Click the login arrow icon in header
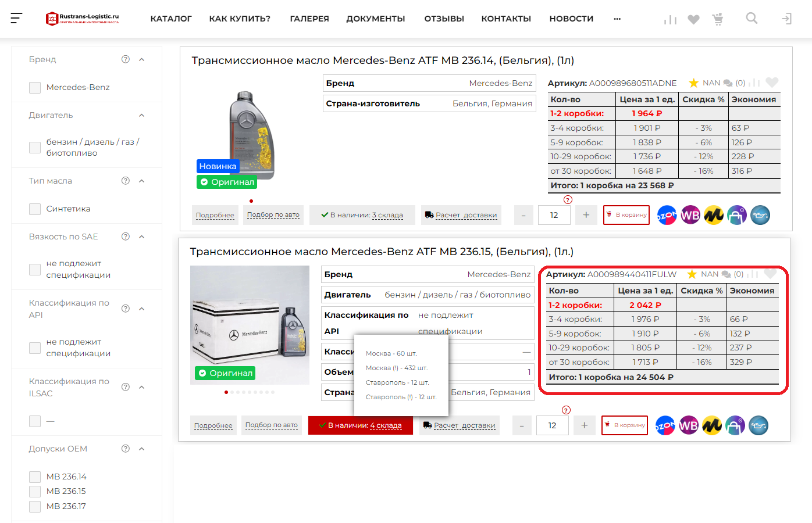 click(x=786, y=19)
